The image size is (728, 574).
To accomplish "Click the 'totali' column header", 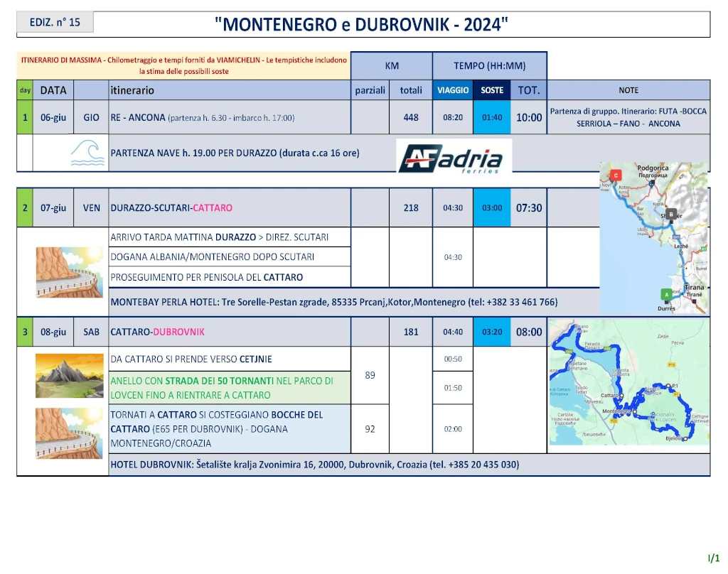I will [411, 90].
